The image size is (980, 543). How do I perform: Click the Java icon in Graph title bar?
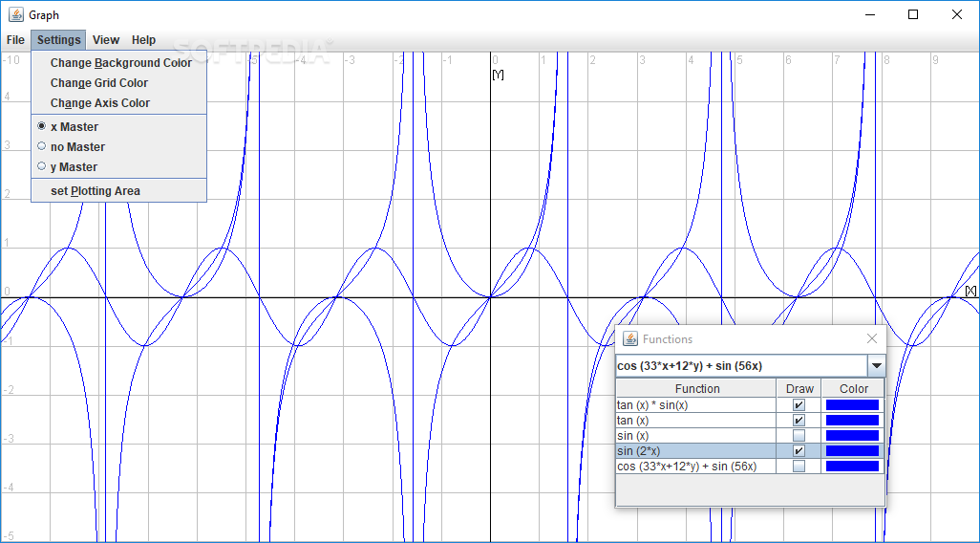tap(16, 14)
